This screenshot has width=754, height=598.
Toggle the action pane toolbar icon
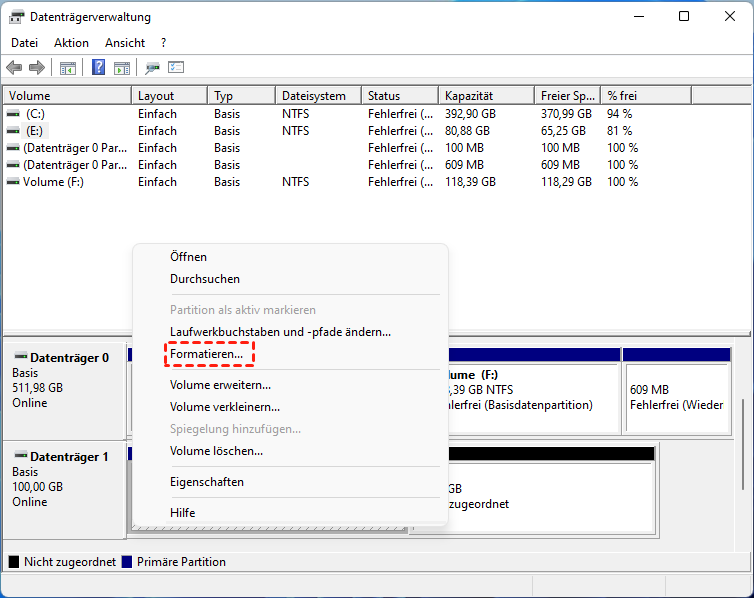click(x=121, y=68)
